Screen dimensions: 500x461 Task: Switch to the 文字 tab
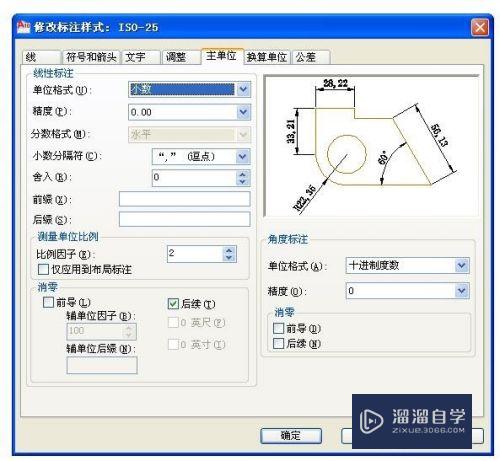pos(140,57)
